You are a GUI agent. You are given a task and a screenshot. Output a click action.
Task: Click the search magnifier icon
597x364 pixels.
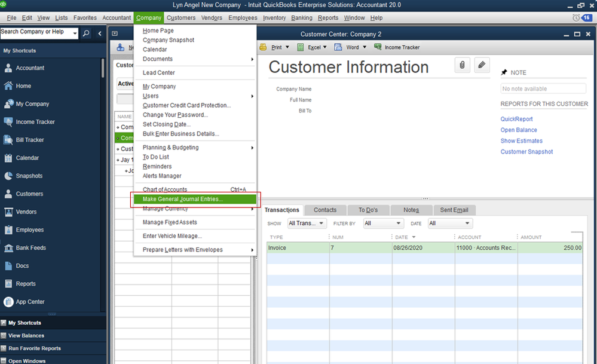click(87, 33)
